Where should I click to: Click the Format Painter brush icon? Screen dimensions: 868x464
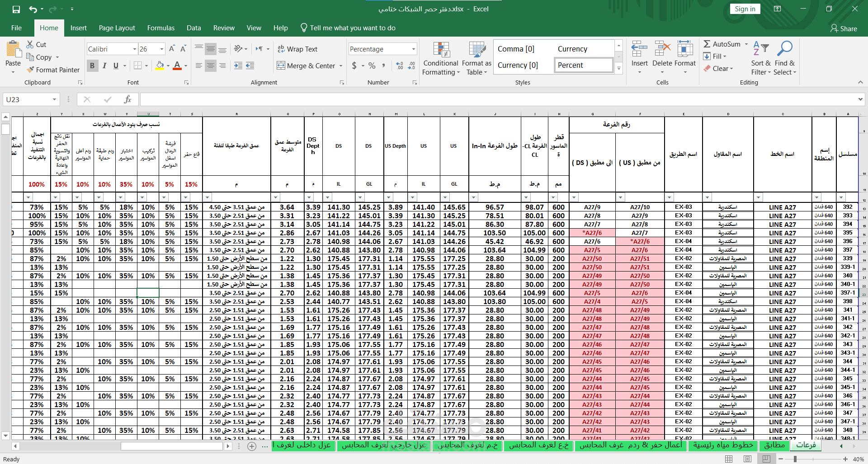[30, 70]
